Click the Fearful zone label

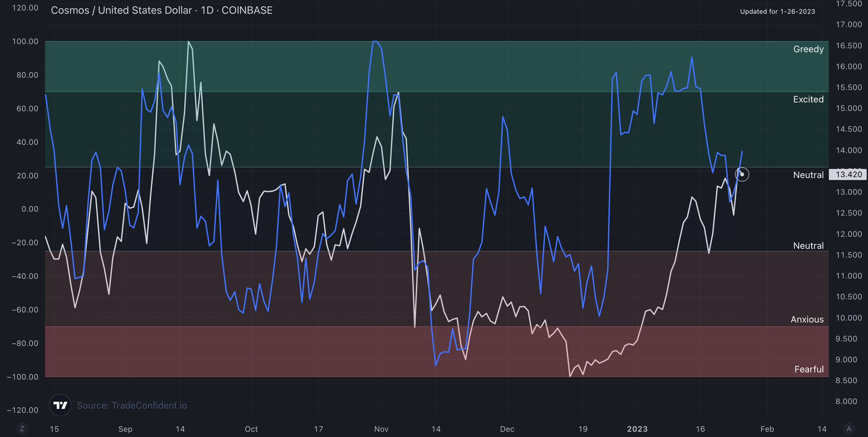point(809,369)
